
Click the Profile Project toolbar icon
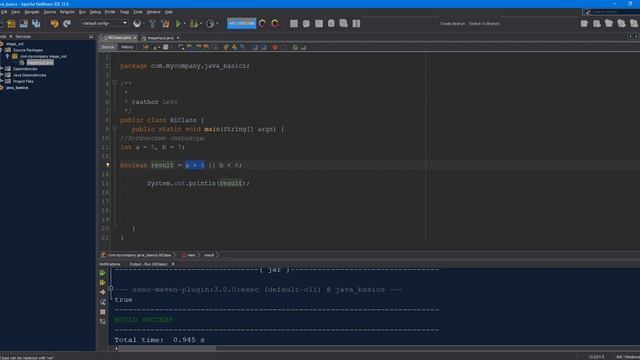click(210, 24)
